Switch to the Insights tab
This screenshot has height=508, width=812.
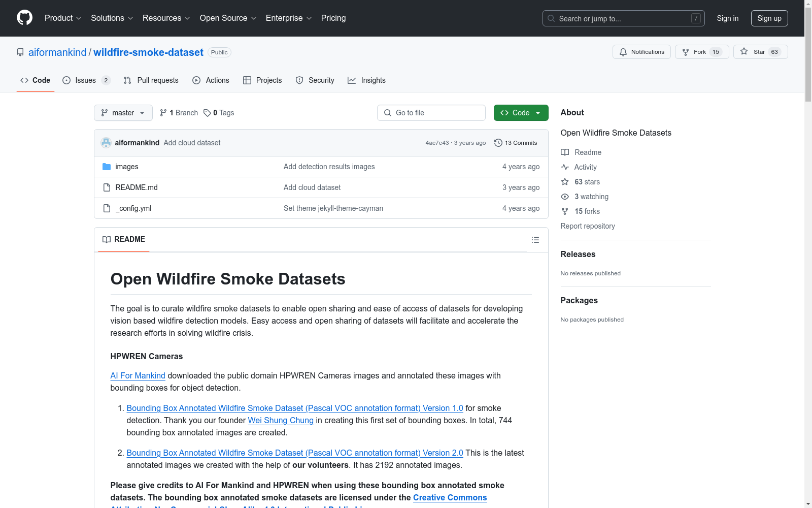(x=366, y=80)
